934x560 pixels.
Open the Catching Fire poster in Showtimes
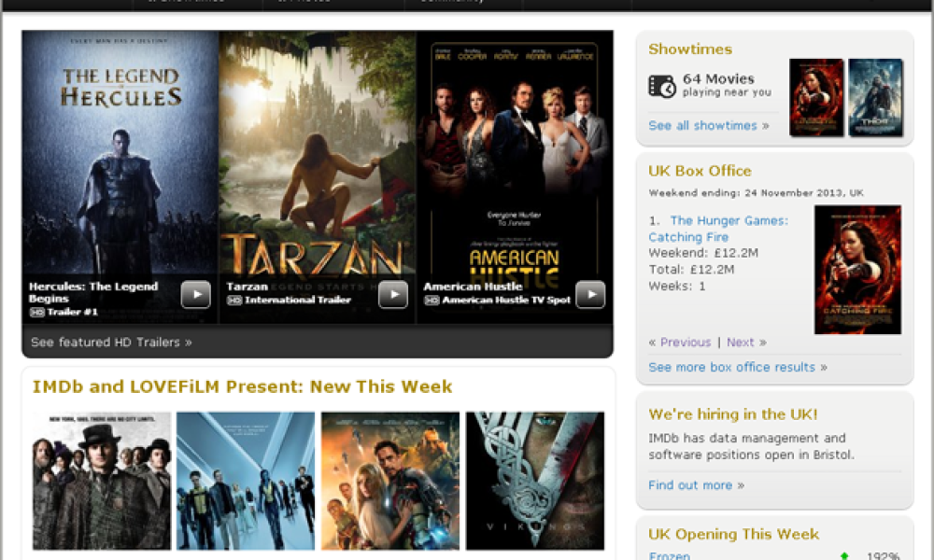(x=816, y=98)
